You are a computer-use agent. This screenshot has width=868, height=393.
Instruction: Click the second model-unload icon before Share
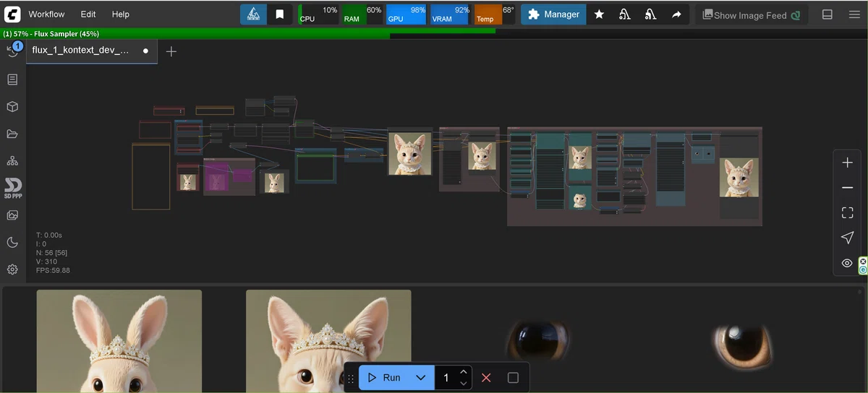[650, 14]
